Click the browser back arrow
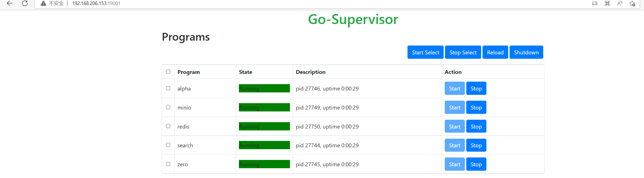This screenshot has width=644, height=178. 9,3
